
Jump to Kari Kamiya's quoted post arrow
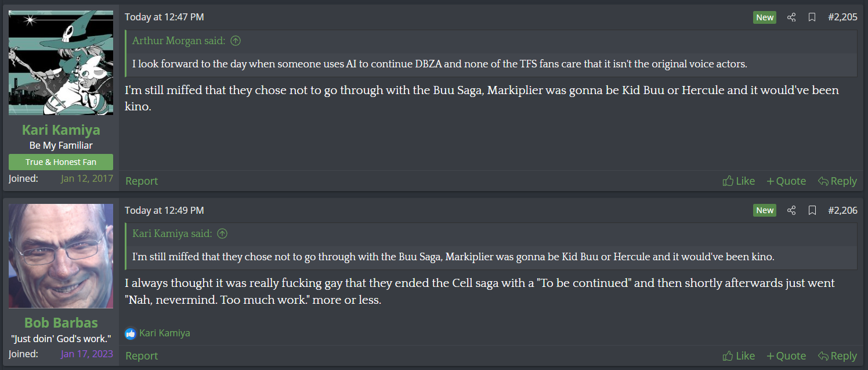point(222,234)
